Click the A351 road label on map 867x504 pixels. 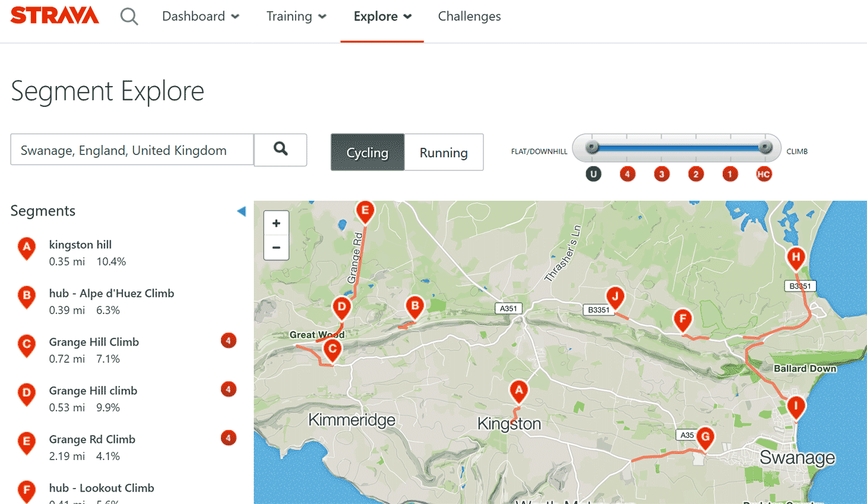[508, 308]
